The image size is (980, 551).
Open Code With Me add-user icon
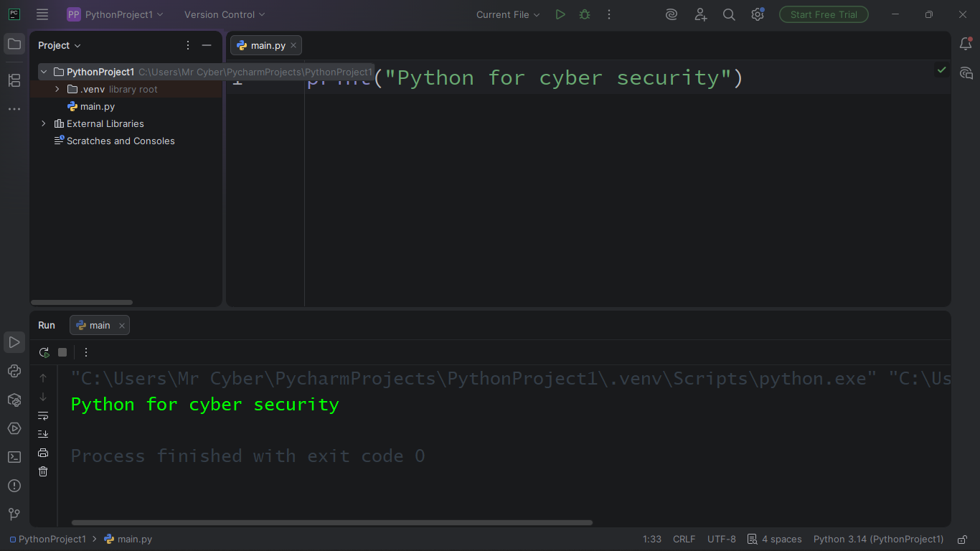click(701, 14)
